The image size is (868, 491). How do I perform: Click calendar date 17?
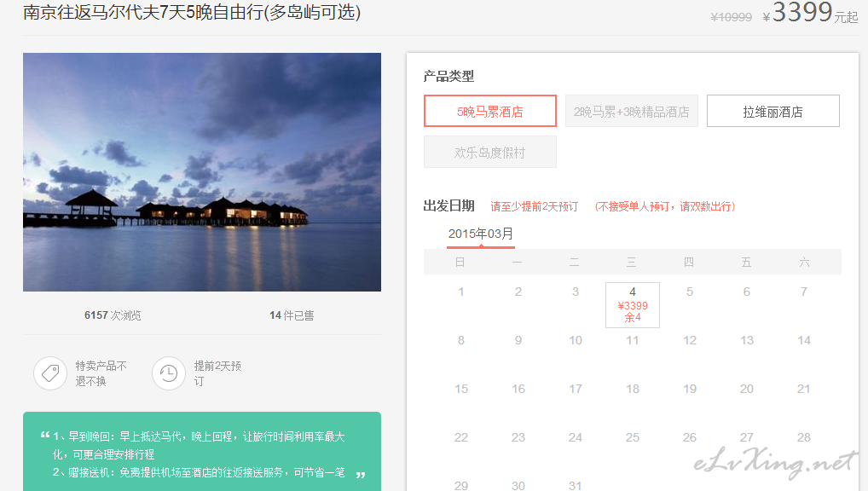pyautogui.click(x=576, y=390)
